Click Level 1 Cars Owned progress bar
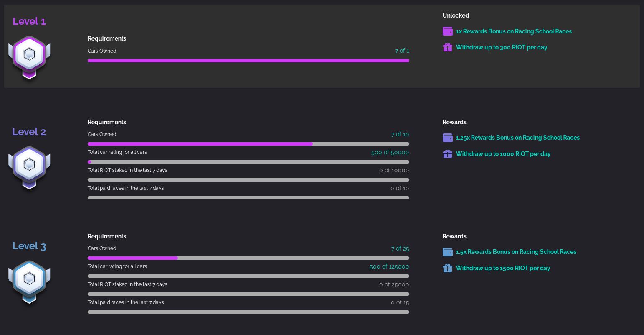 coord(248,61)
